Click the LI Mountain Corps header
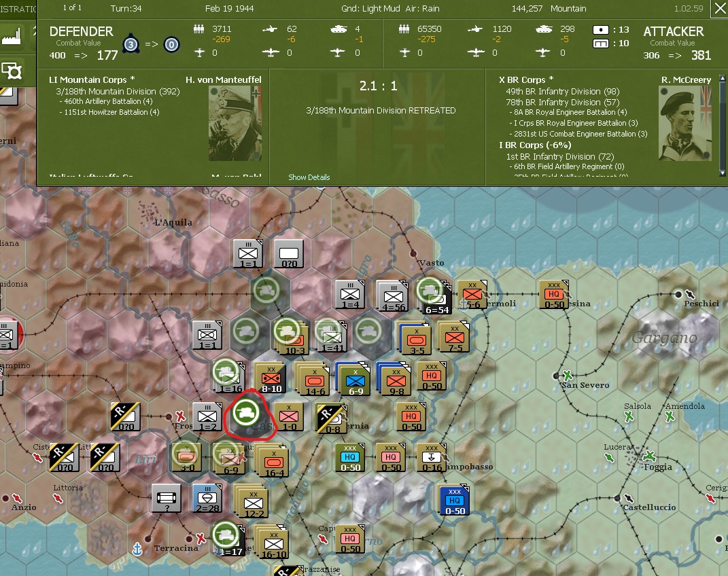Screen dimensions: 728x576 [x=92, y=79]
